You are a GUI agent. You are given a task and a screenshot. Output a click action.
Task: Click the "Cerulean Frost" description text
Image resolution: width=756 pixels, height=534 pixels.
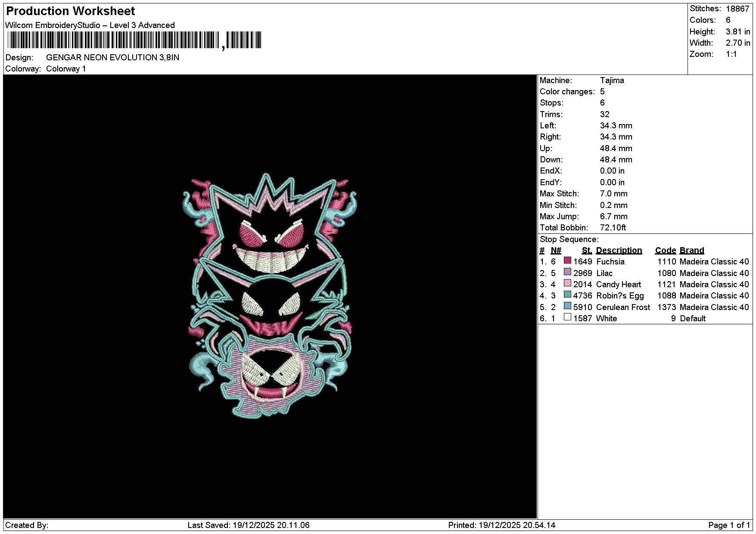pos(623,307)
